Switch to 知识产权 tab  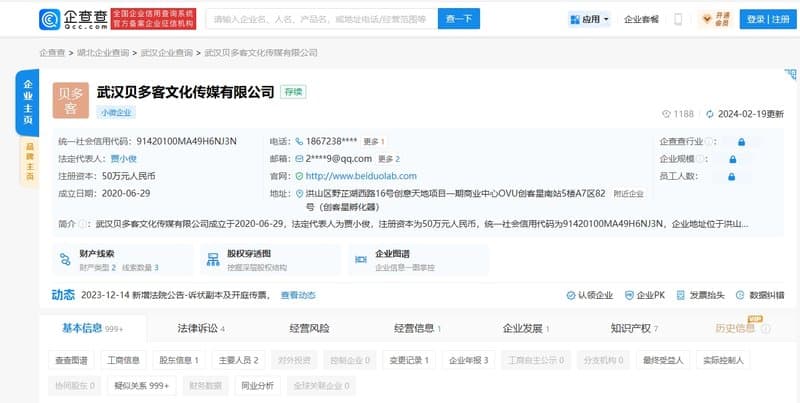tap(634, 329)
